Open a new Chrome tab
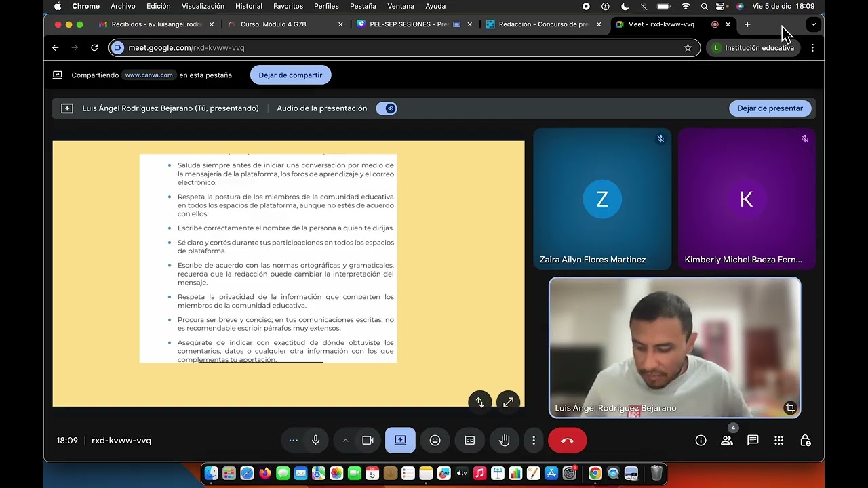Viewport: 868px width, 488px height. (747, 24)
